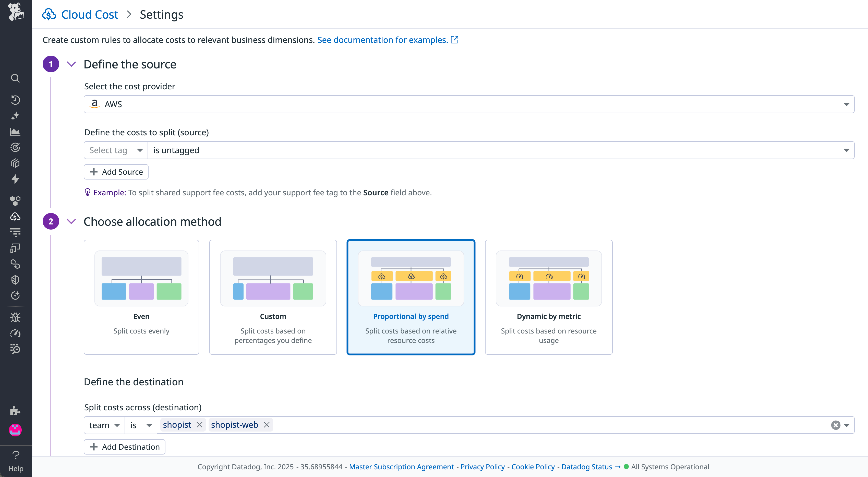This screenshot has width=868, height=477.
Task: Open the Logs funnel icon in sidebar
Action: (16, 232)
